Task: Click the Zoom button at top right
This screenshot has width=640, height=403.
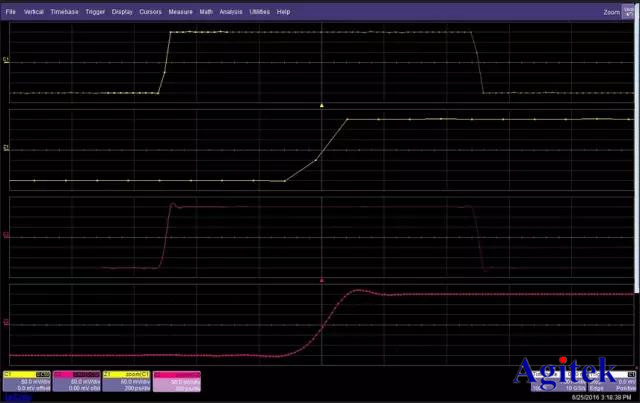Action: [x=612, y=12]
